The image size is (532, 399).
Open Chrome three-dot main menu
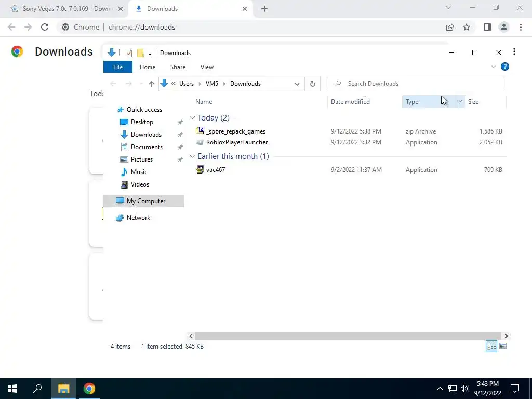521,27
